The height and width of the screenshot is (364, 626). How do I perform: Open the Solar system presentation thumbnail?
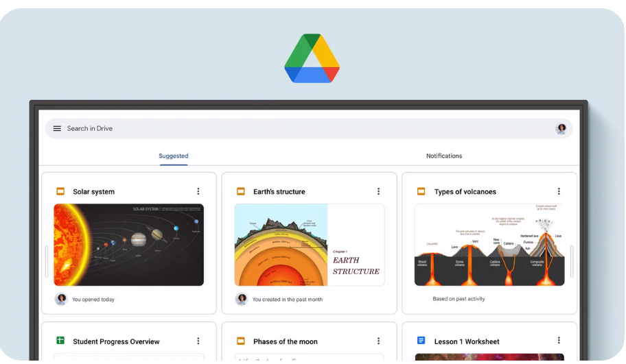129,245
